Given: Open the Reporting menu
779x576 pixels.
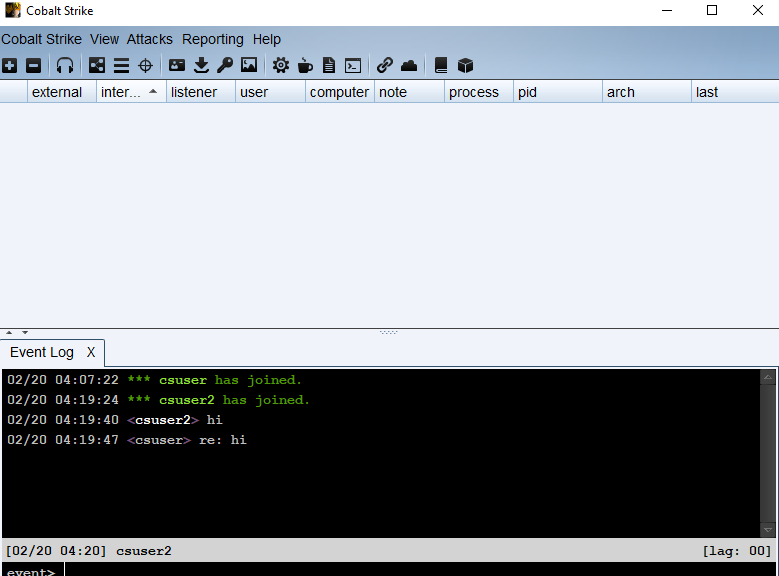Looking at the screenshot, I should [x=212, y=39].
